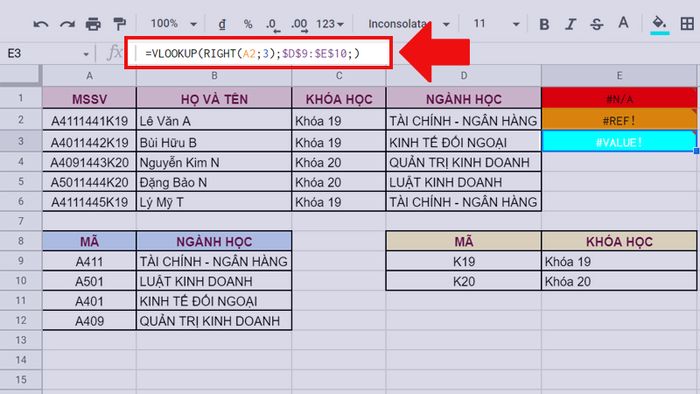The width and height of the screenshot is (700, 394).
Task: Select the HỌ VÀ TÊN header cell
Action: click(214, 99)
